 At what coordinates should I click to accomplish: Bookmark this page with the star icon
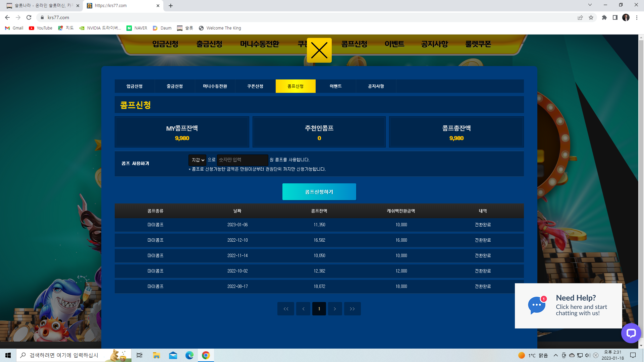click(591, 17)
